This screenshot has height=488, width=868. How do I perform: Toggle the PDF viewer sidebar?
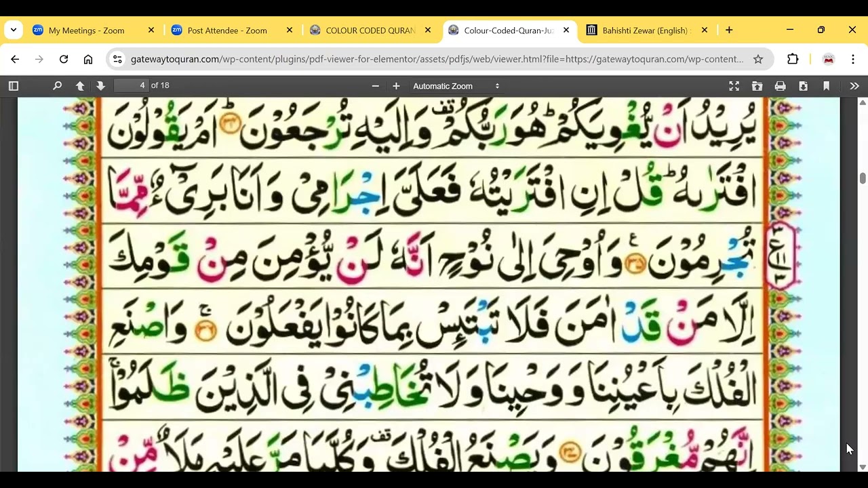[14, 86]
